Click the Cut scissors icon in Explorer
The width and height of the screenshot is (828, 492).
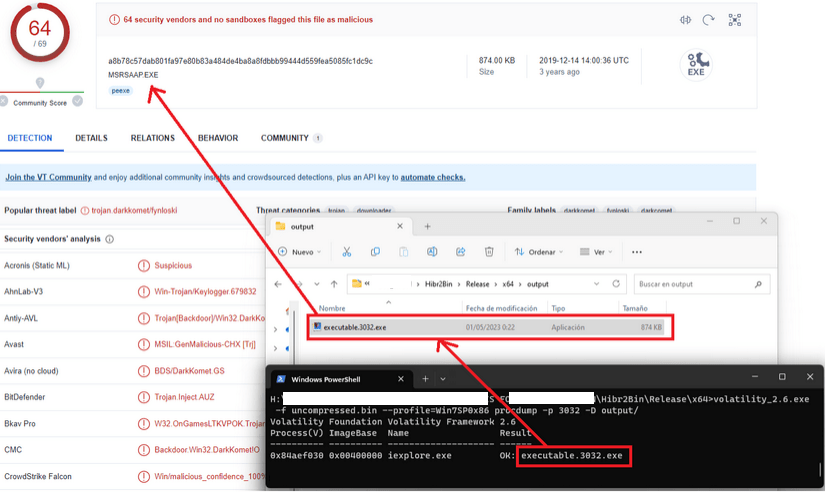pos(346,252)
